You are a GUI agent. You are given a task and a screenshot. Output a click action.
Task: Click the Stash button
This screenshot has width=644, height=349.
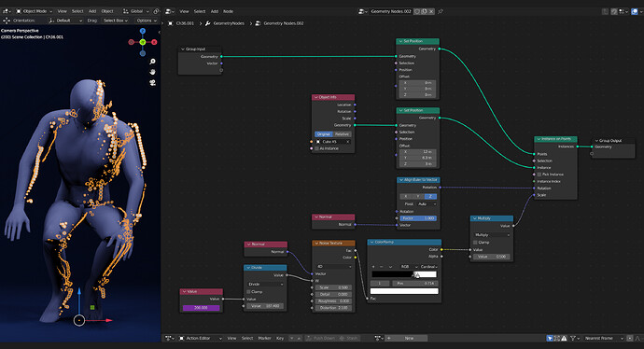349,339
